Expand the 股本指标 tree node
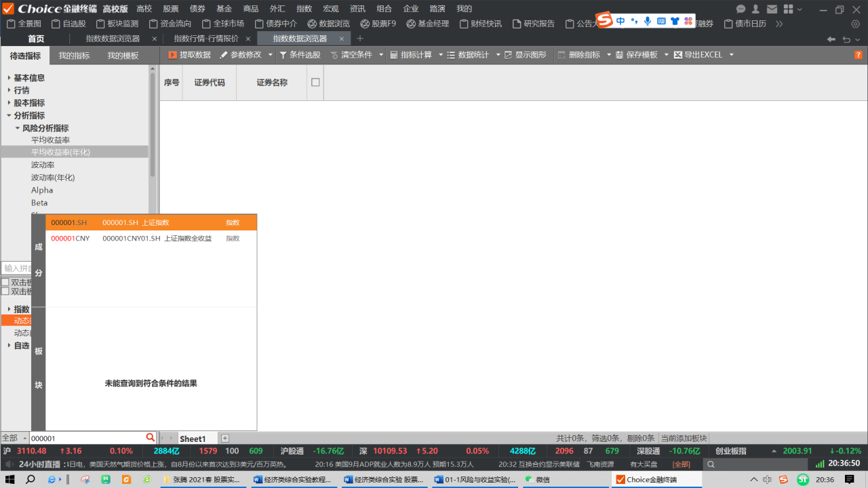This screenshot has height=488, width=868. click(x=9, y=103)
